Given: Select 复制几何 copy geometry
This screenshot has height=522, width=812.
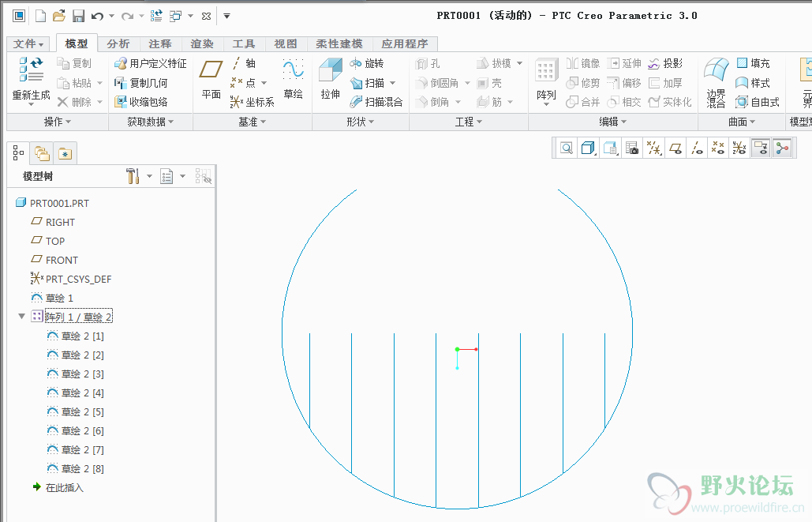Looking at the screenshot, I should 140,83.
